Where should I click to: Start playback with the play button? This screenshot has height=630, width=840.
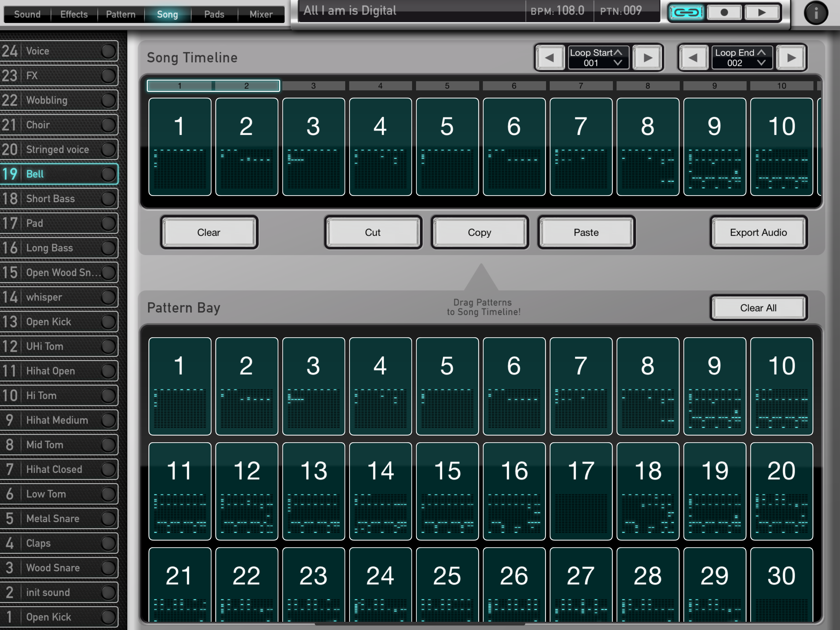(x=762, y=13)
